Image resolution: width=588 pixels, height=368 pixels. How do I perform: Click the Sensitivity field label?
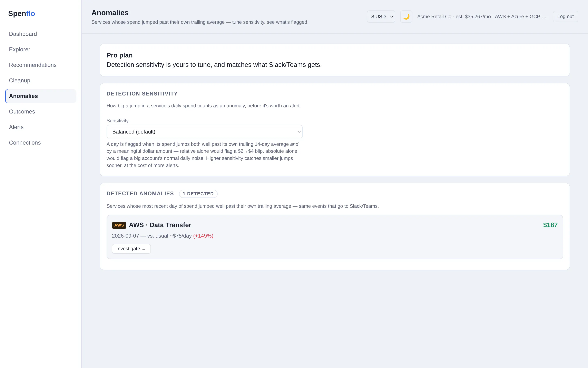tap(117, 121)
